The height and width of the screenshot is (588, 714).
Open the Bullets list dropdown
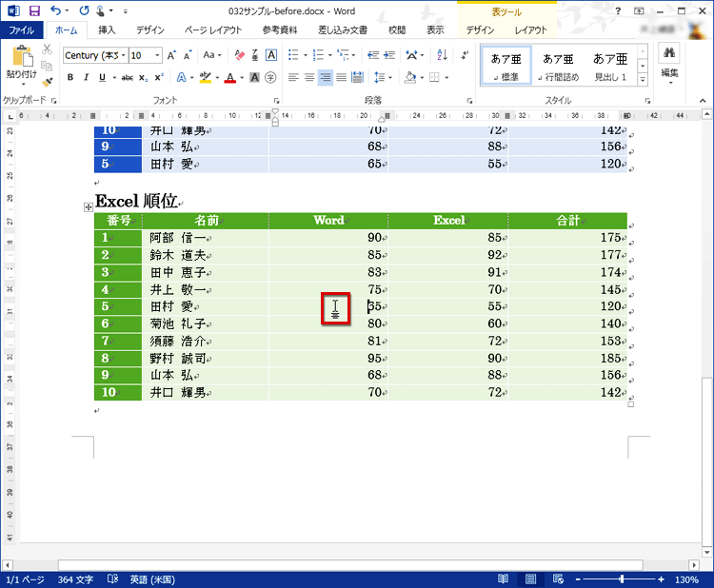pos(306,55)
